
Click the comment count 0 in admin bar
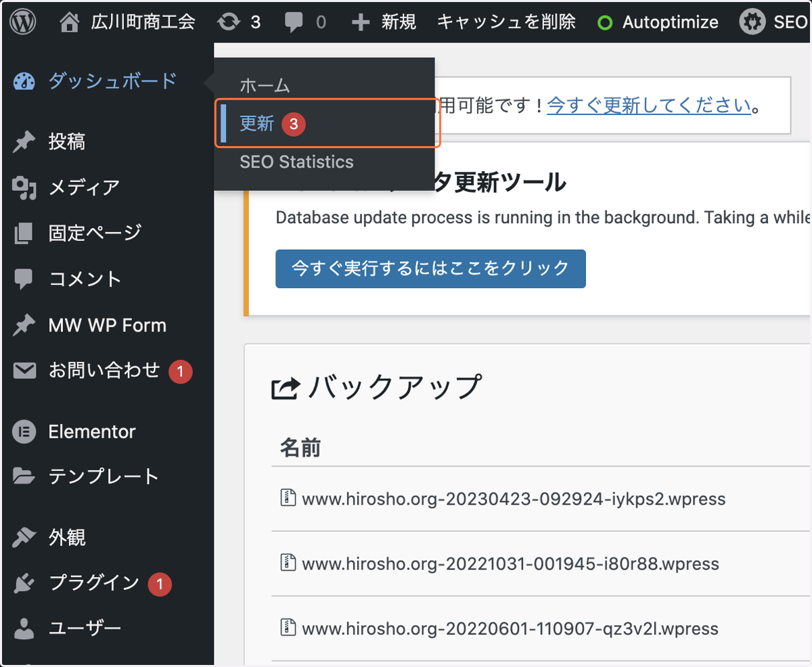320,23
